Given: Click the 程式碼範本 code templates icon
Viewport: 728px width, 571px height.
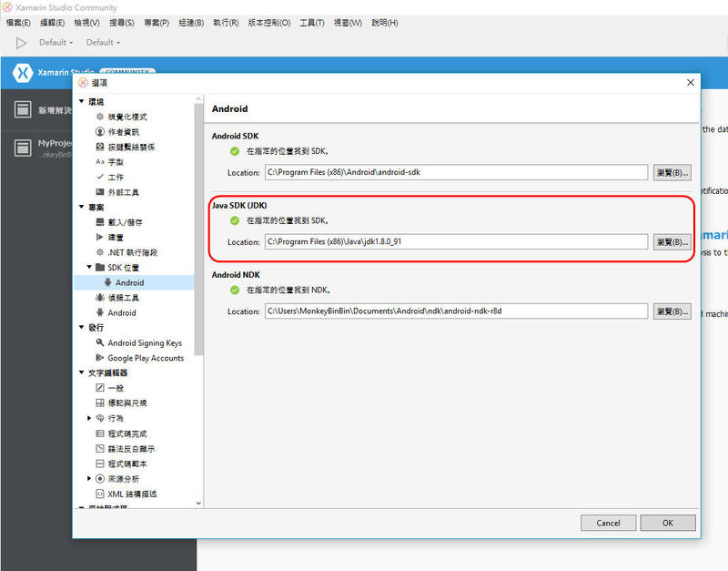Looking at the screenshot, I should 99,464.
